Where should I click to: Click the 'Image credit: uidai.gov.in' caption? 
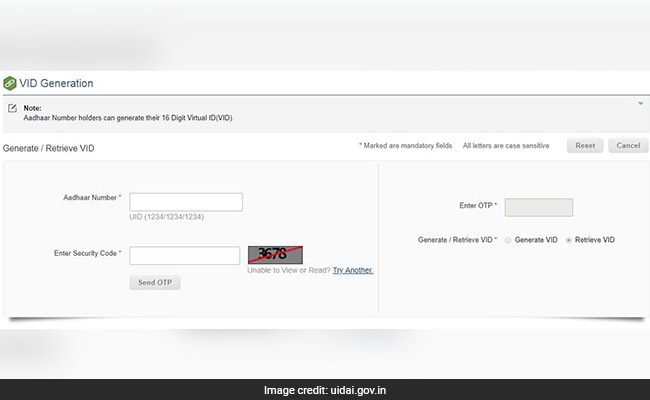[x=325, y=390]
